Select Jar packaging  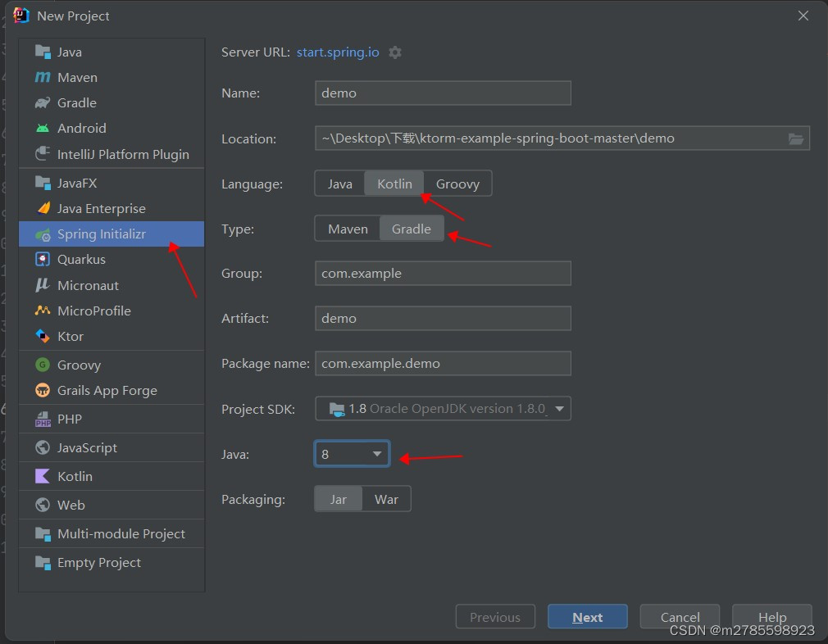pyautogui.click(x=339, y=499)
